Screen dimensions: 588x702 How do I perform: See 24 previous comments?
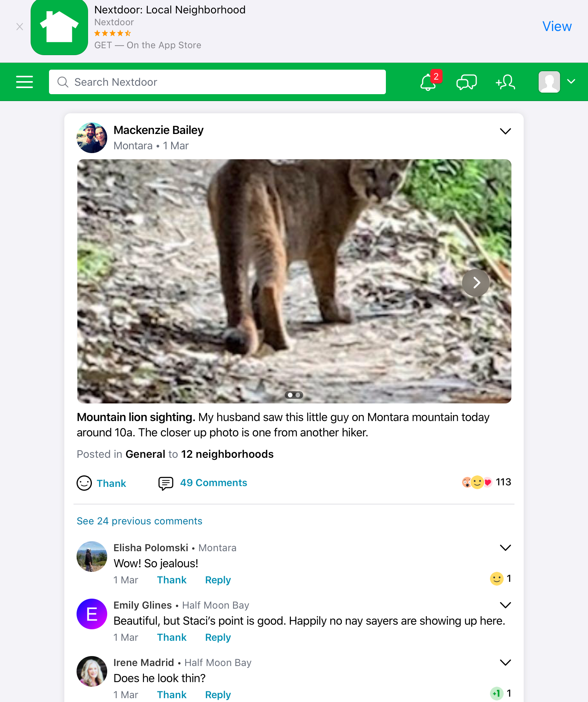coord(139,521)
